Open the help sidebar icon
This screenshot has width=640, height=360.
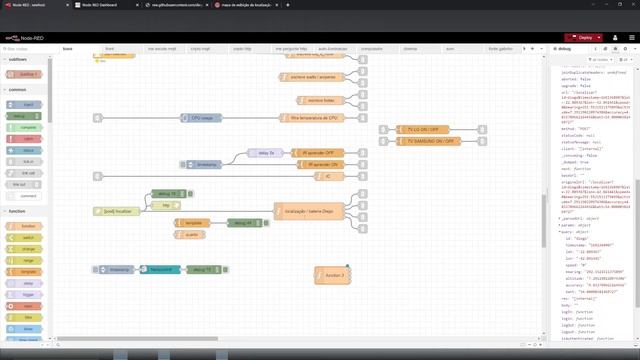click(605, 49)
